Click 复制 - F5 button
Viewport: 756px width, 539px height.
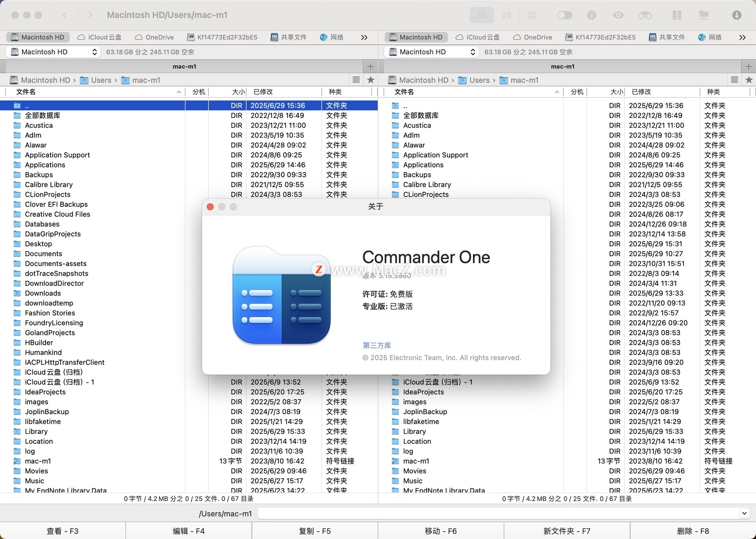coord(315,531)
